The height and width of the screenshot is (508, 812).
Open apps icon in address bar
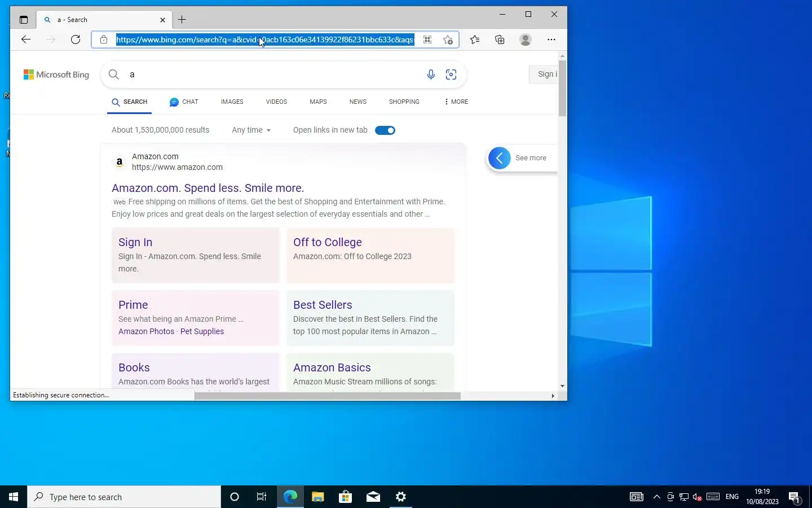click(427, 40)
